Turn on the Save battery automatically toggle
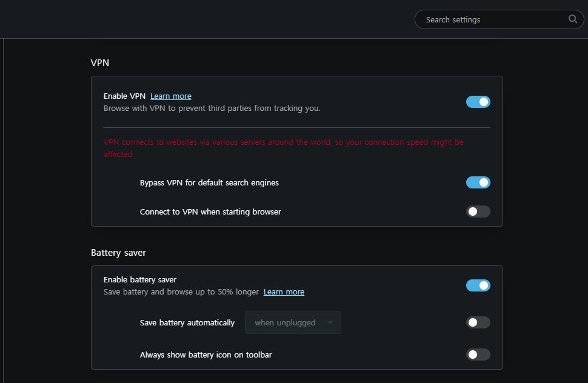Image resolution: width=588 pixels, height=383 pixels. tap(478, 322)
